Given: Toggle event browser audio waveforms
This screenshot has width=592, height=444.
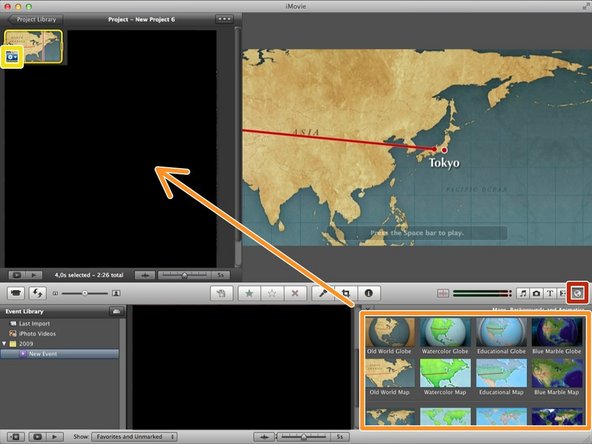Looking at the screenshot, I should 264,437.
